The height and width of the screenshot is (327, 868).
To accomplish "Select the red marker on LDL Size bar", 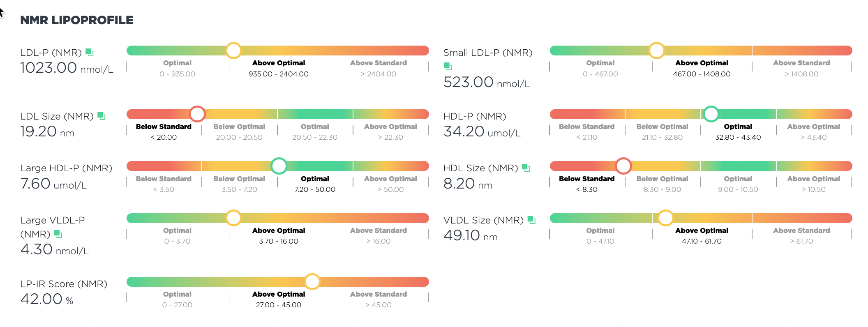I will [197, 114].
